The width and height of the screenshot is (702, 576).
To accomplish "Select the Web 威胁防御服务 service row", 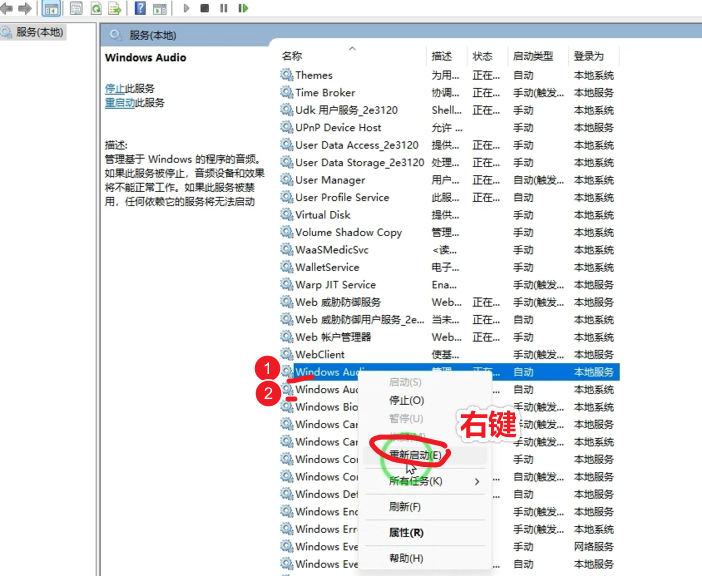I will pos(449,302).
